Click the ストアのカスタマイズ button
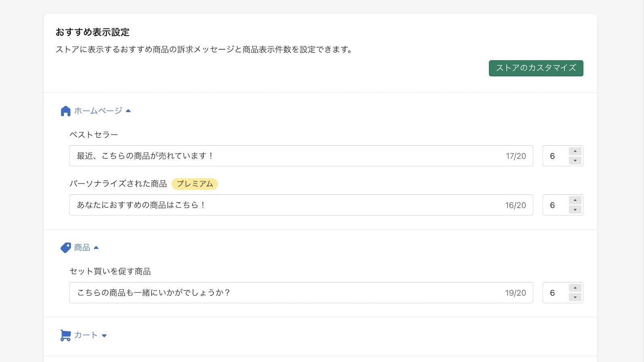644x362 pixels. click(535, 68)
